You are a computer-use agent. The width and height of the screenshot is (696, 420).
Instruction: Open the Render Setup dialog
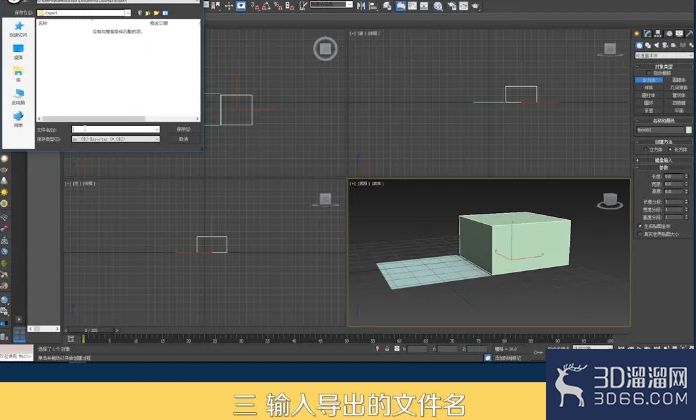click(452, 6)
